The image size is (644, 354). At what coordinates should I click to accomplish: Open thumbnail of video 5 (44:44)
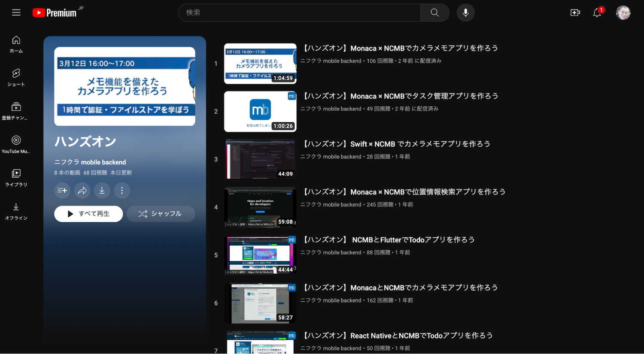coord(260,255)
